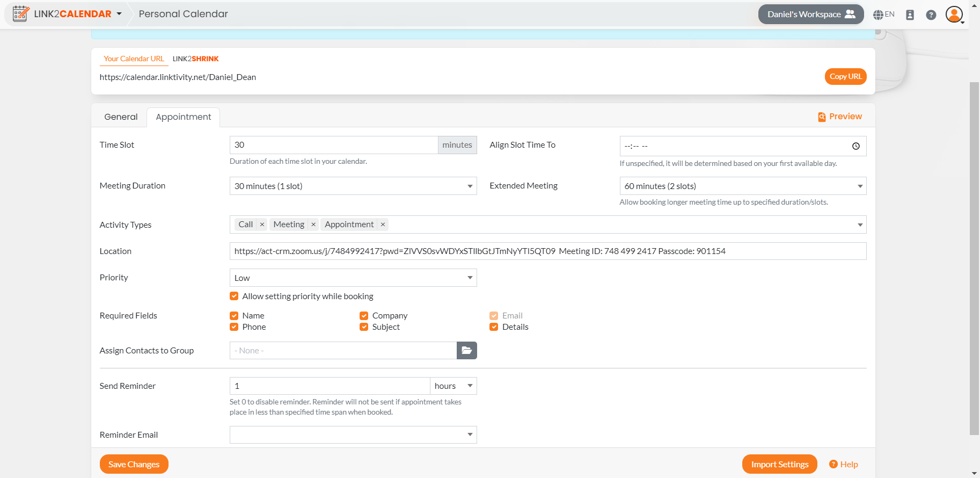Open the reminder hours unit dropdown
Image resolution: width=980 pixels, height=478 pixels.
coord(454,386)
